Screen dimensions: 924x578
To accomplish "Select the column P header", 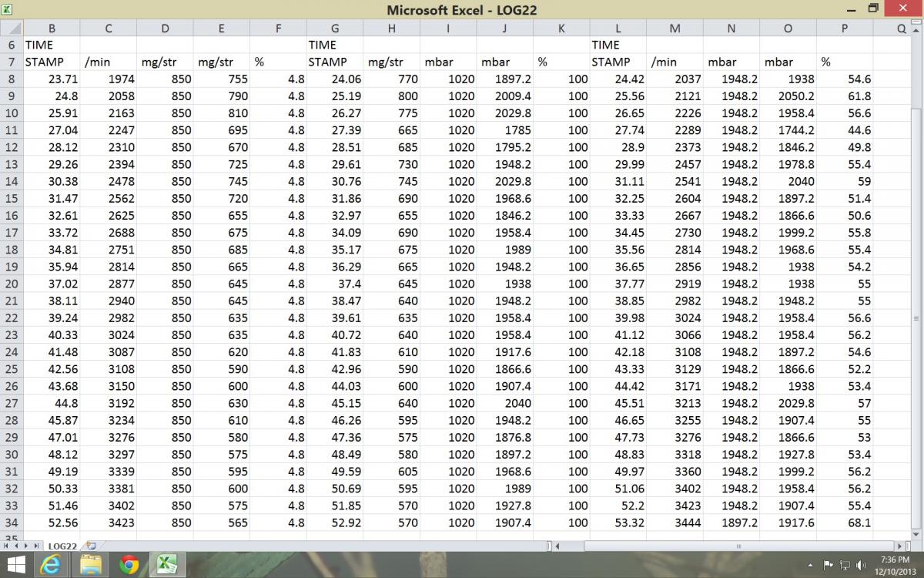I will [845, 29].
